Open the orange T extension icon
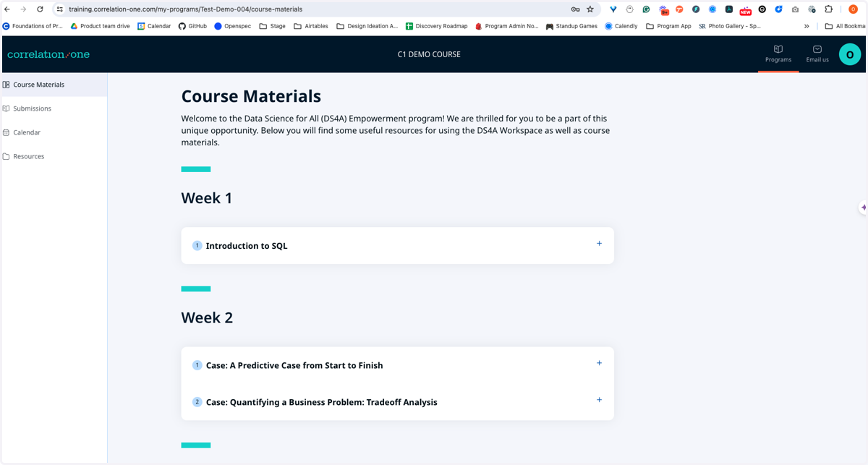Screen dimensions: 868x465 [679, 9]
